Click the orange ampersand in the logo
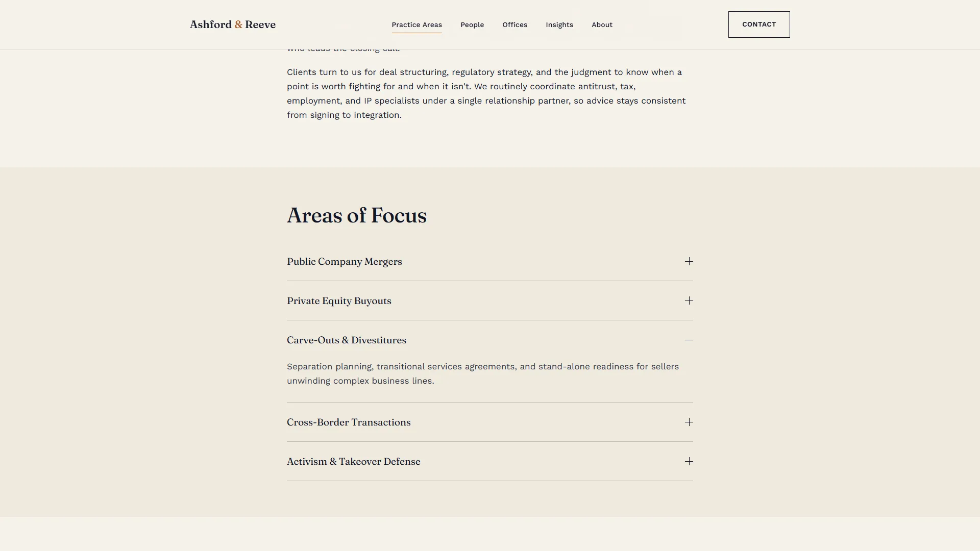This screenshot has height=551, width=980. pos(238,24)
